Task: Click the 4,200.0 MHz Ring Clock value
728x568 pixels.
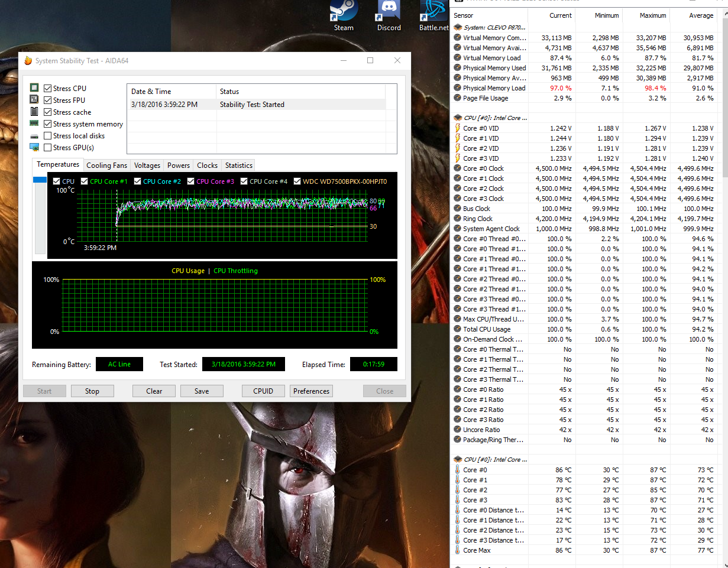Action: [554, 219]
